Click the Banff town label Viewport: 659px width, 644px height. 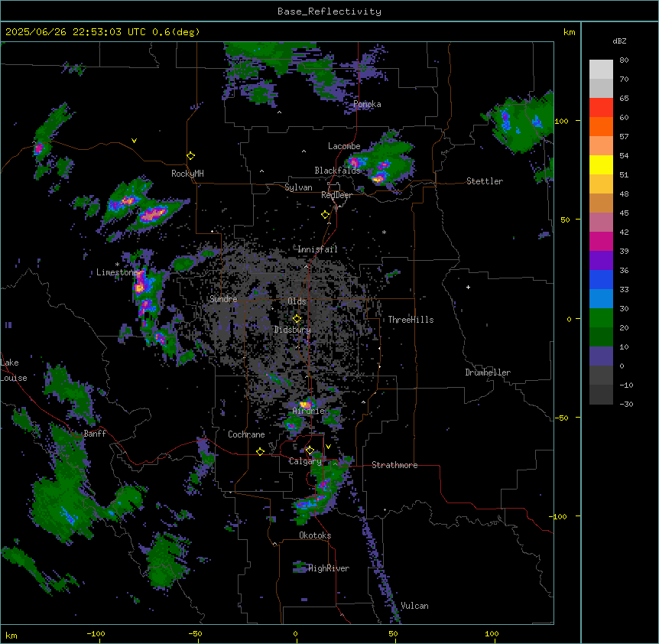(x=95, y=434)
